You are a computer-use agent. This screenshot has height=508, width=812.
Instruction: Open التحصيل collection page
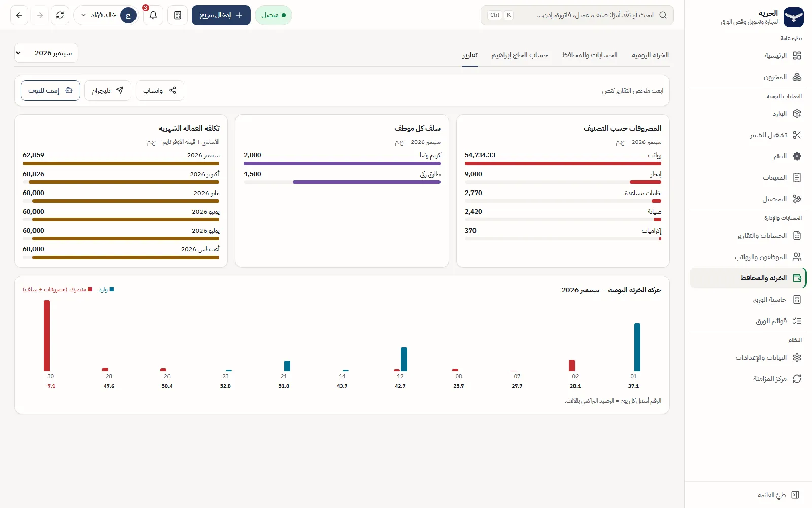tap(748, 199)
